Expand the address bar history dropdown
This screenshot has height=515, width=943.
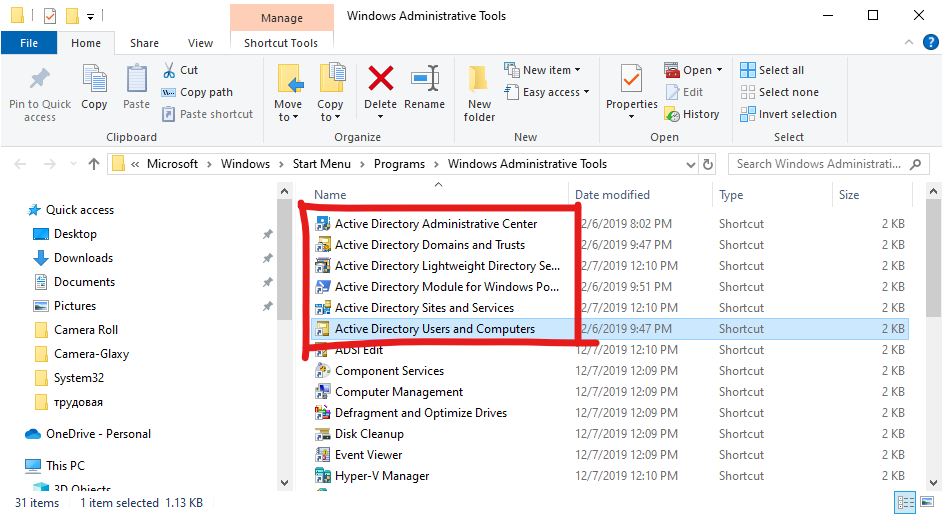690,164
